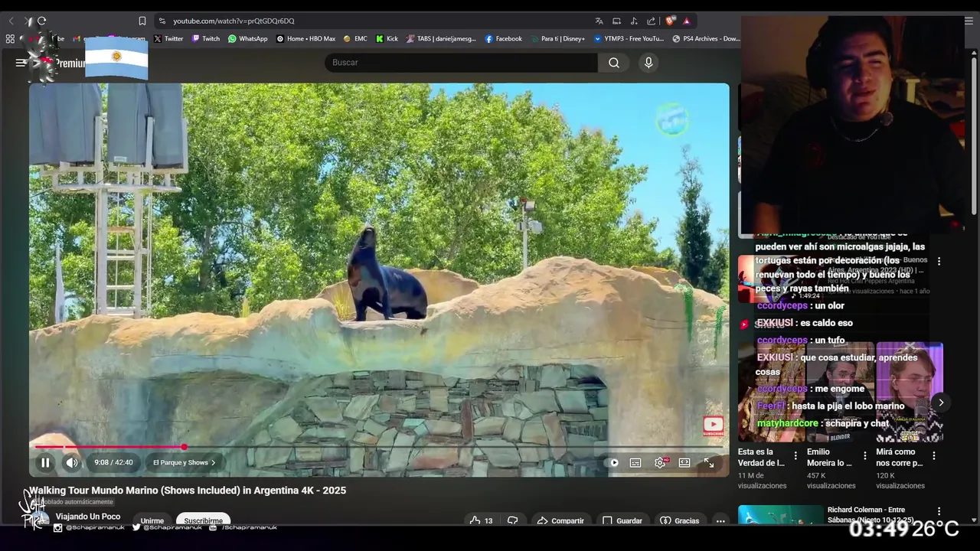Open options for Esta es la Verdad video

point(795,455)
